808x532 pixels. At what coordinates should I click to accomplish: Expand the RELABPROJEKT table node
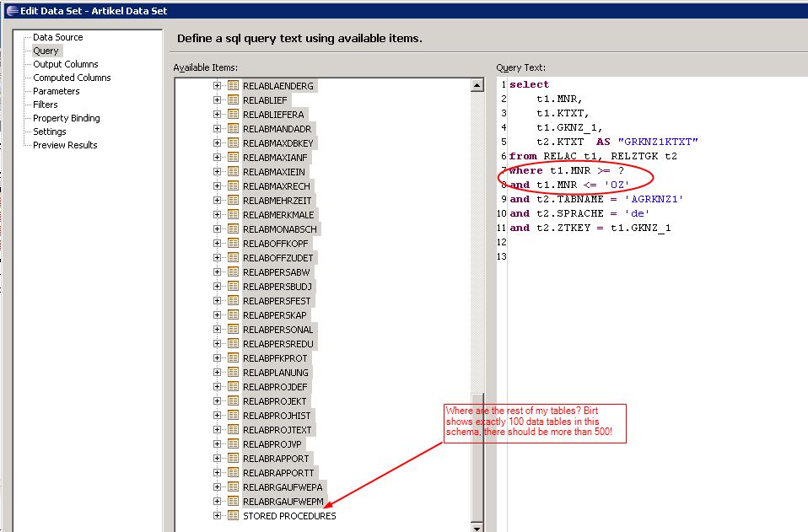click(217, 400)
